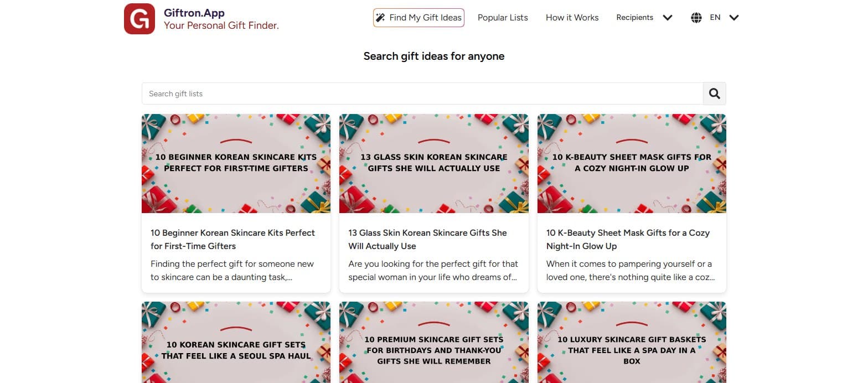868x383 pixels.
Task: Focus the Search gift lists field
Action: coord(422,94)
